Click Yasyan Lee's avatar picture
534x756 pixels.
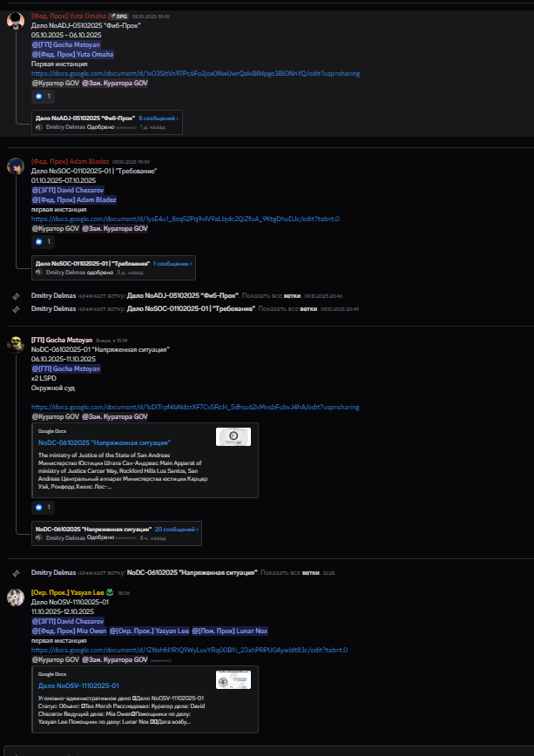coord(16,597)
